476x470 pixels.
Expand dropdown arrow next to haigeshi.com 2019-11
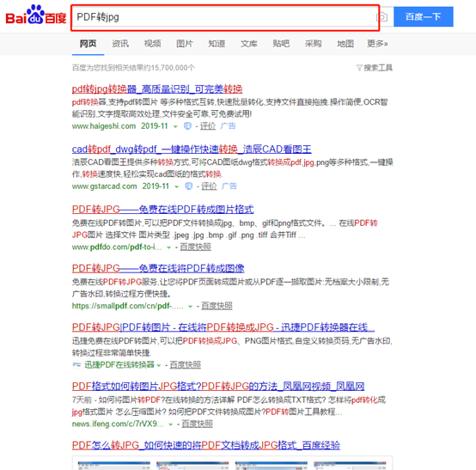175,126
